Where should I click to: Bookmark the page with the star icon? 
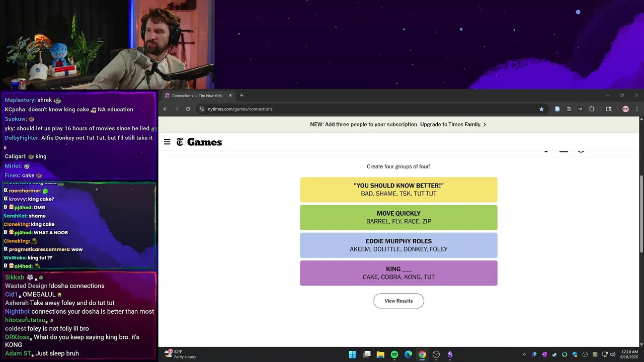click(541, 109)
